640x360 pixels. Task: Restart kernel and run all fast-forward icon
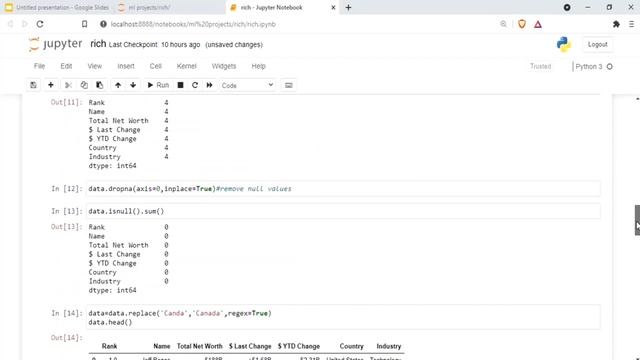tap(209, 85)
